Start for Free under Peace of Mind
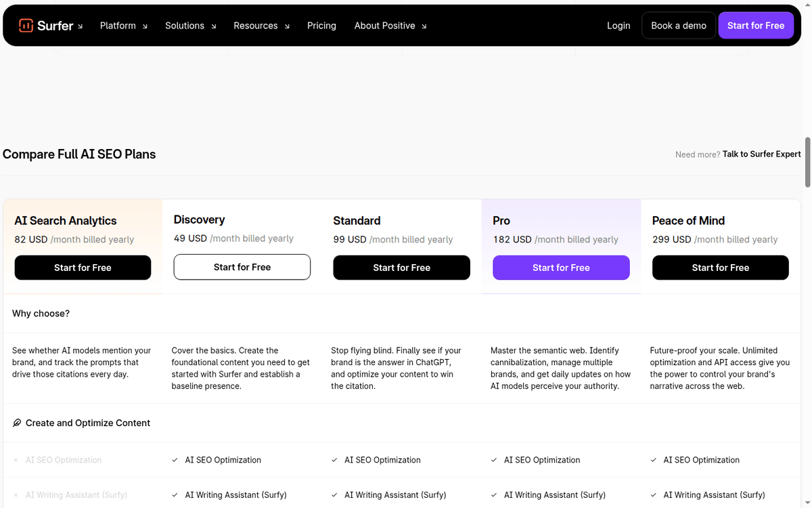Image resolution: width=812 pixels, height=508 pixels. (x=721, y=268)
